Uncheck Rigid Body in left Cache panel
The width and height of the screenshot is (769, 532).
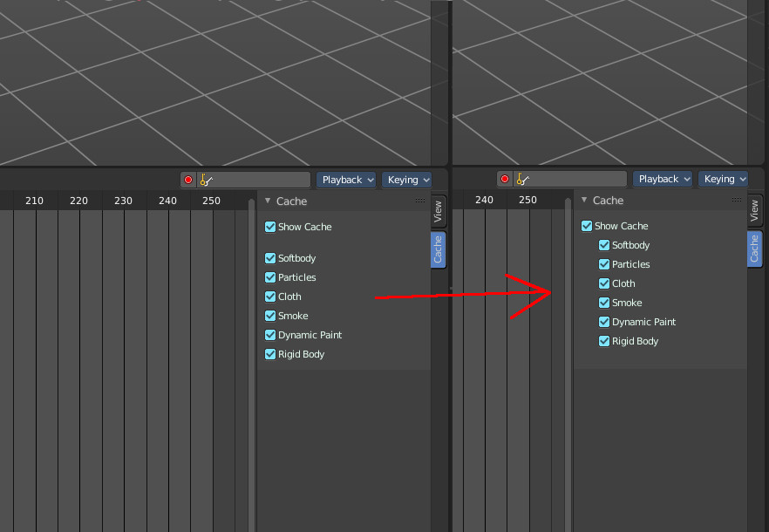pos(270,354)
